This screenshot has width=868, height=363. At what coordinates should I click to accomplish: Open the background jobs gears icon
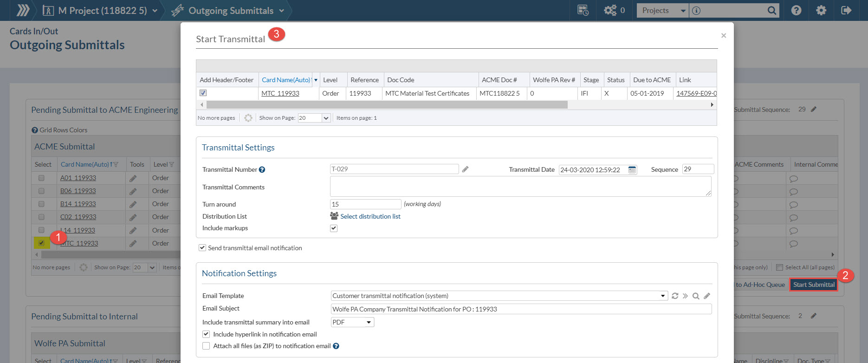click(610, 10)
